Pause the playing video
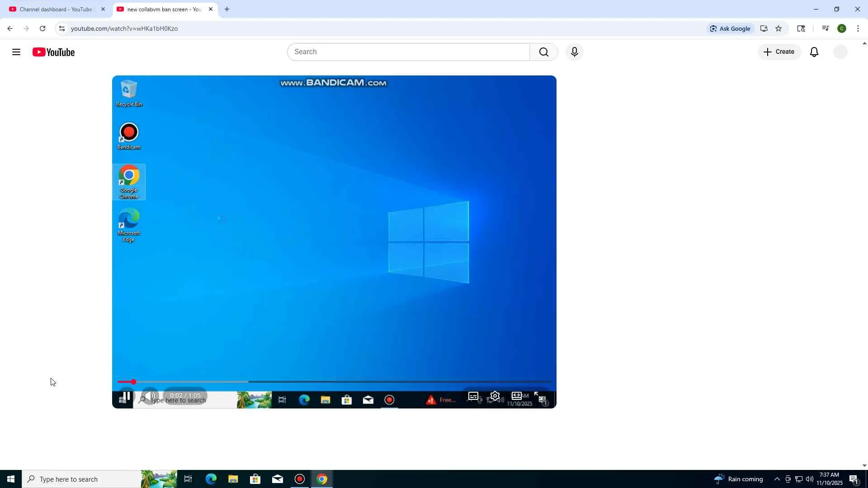Viewport: 868px width, 488px height. pyautogui.click(x=127, y=396)
